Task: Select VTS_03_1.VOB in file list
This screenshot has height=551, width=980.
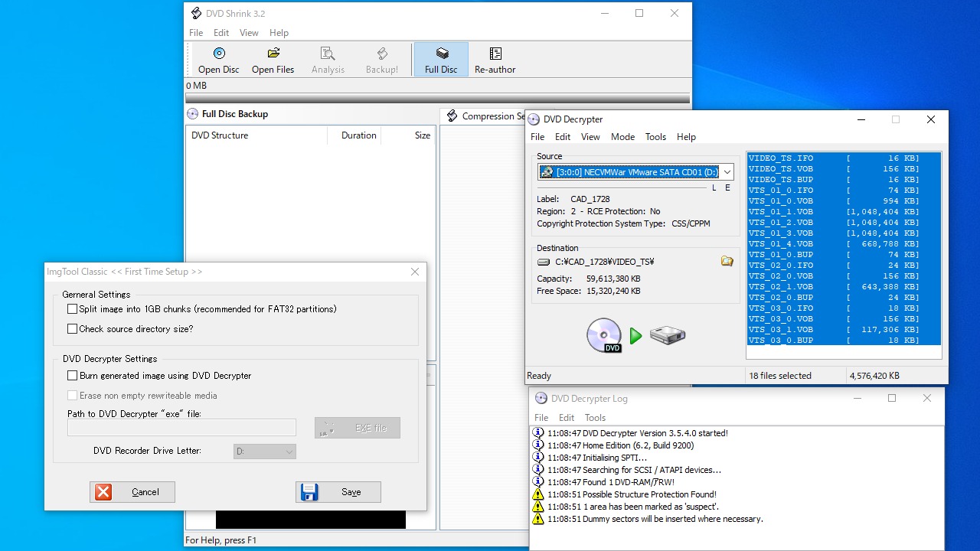Action: click(844, 330)
